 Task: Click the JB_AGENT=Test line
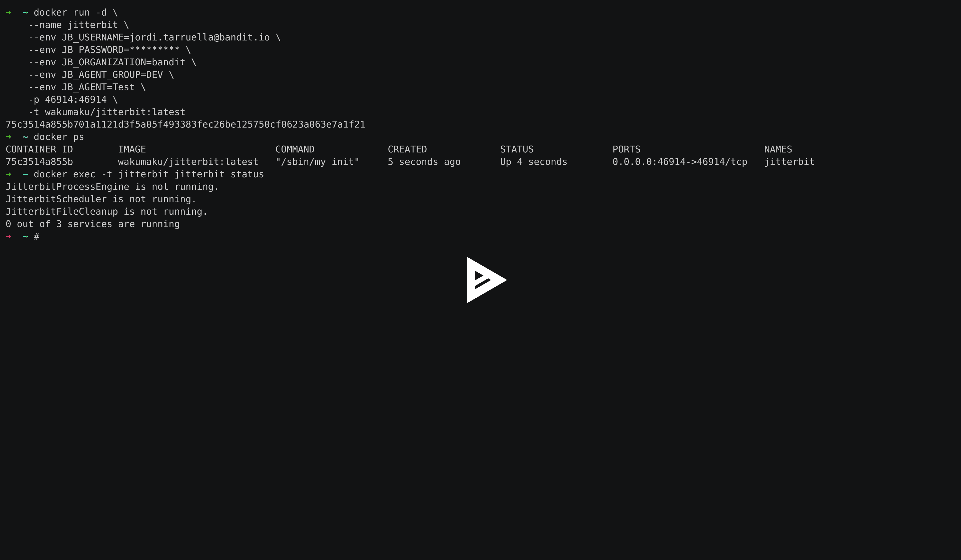pos(87,87)
